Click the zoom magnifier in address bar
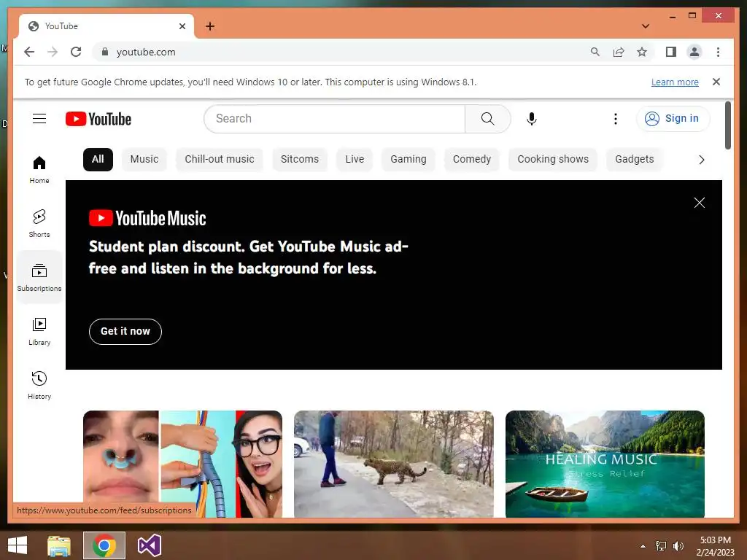Screen dimensions: 747x560 coord(595,52)
